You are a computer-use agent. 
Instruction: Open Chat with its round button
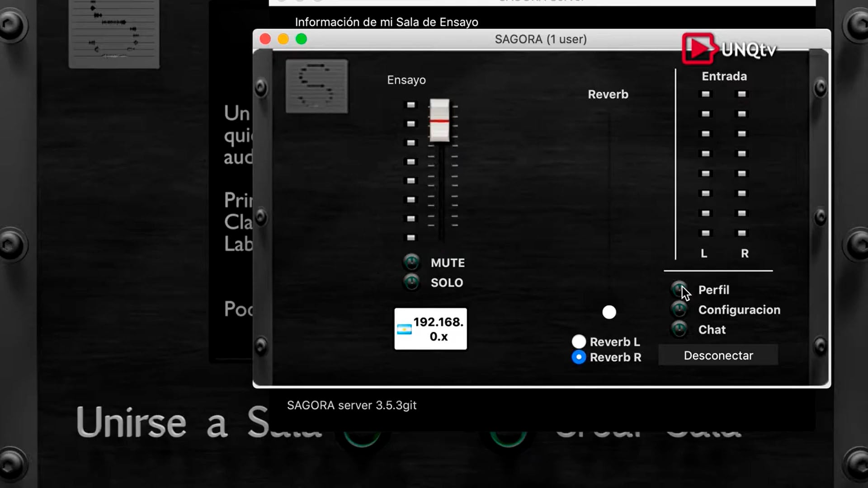click(x=679, y=329)
